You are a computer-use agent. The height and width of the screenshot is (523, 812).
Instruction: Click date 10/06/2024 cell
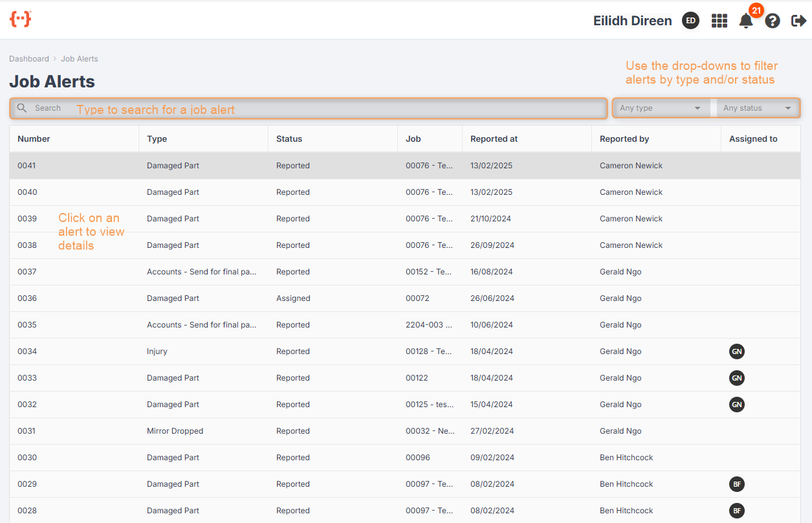492,325
